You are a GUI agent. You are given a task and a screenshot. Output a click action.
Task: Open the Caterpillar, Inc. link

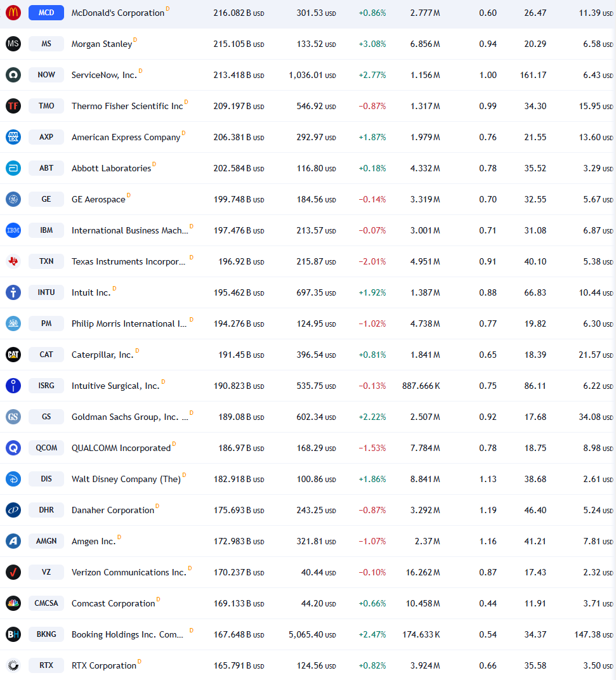coord(102,355)
